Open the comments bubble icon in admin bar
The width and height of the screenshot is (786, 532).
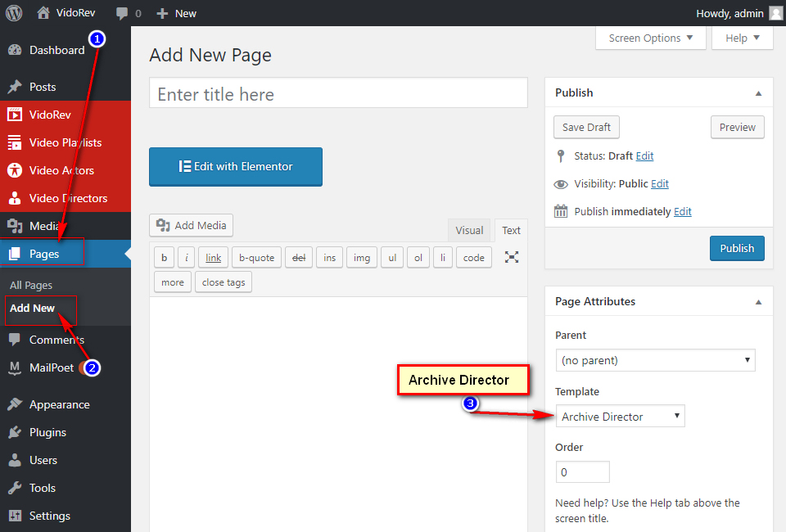pyautogui.click(x=122, y=13)
